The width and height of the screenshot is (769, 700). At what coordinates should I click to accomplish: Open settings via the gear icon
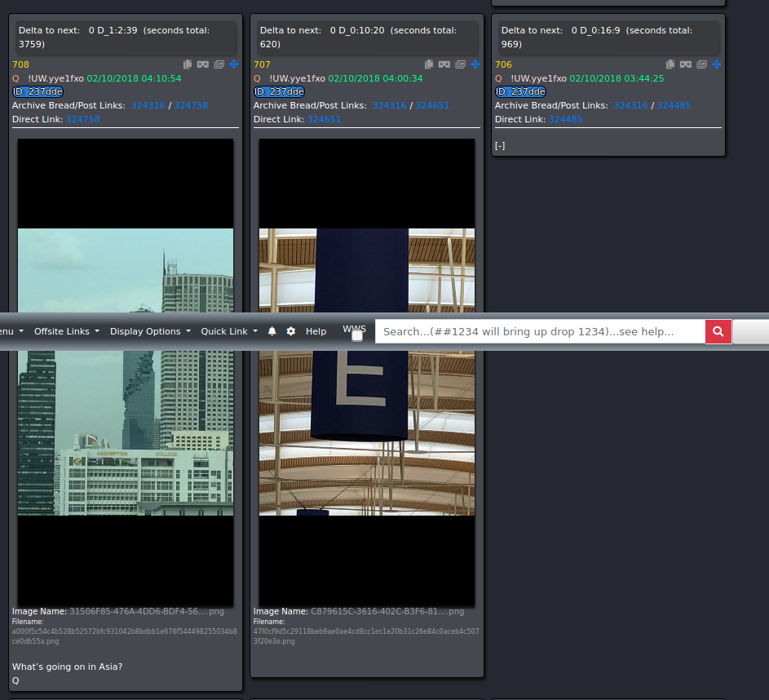(x=291, y=331)
